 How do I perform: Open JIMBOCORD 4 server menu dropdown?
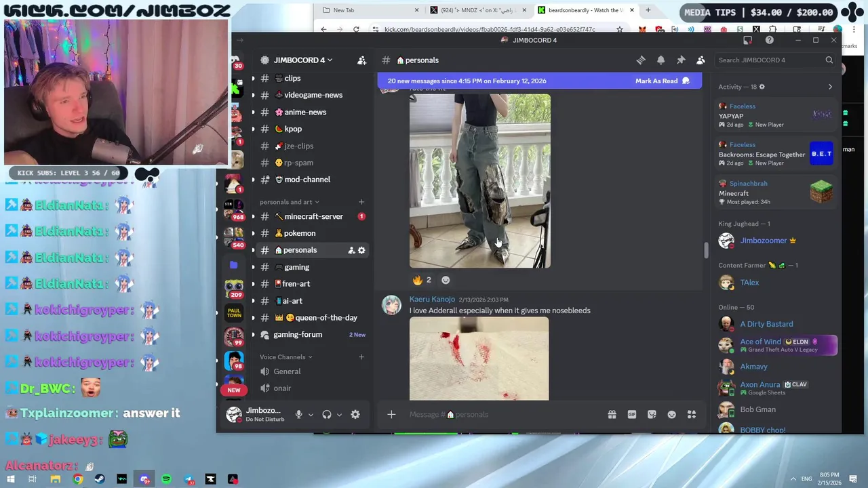303,60
